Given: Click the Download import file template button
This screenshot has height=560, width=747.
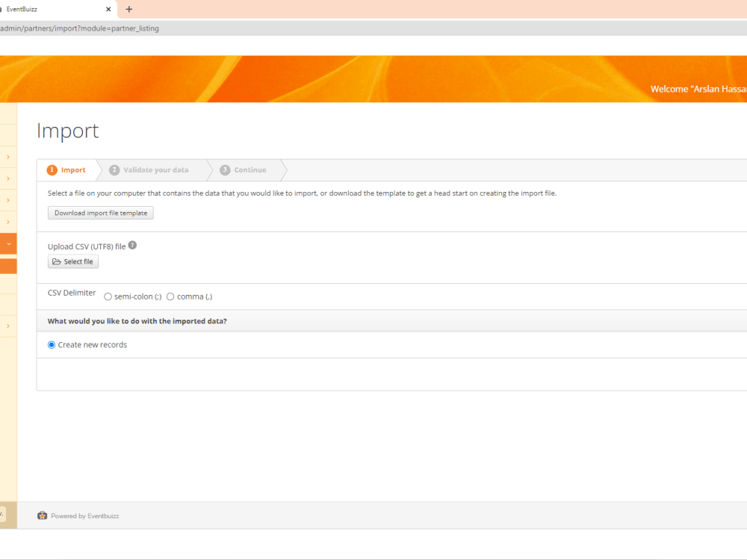Looking at the screenshot, I should tap(100, 212).
